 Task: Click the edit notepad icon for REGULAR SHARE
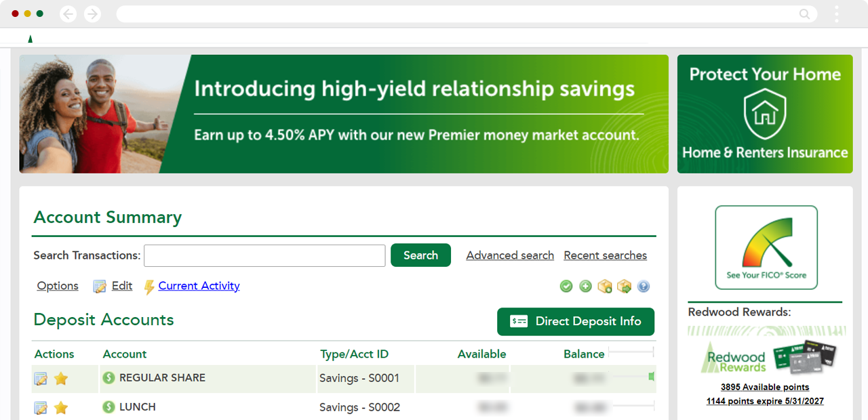click(41, 379)
